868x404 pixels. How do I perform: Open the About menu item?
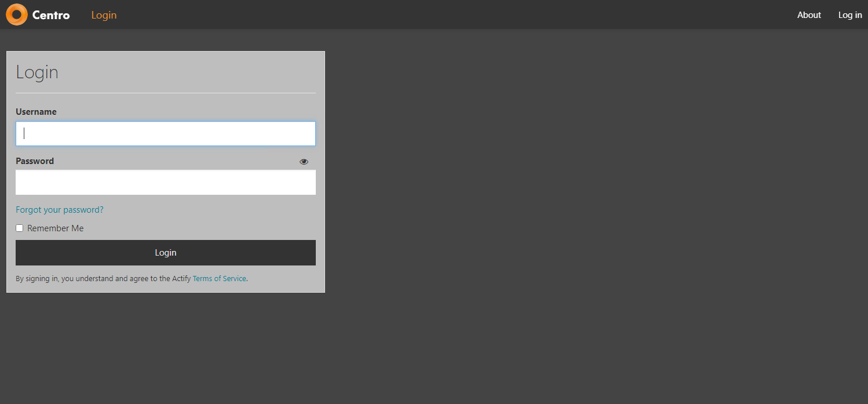[809, 15]
